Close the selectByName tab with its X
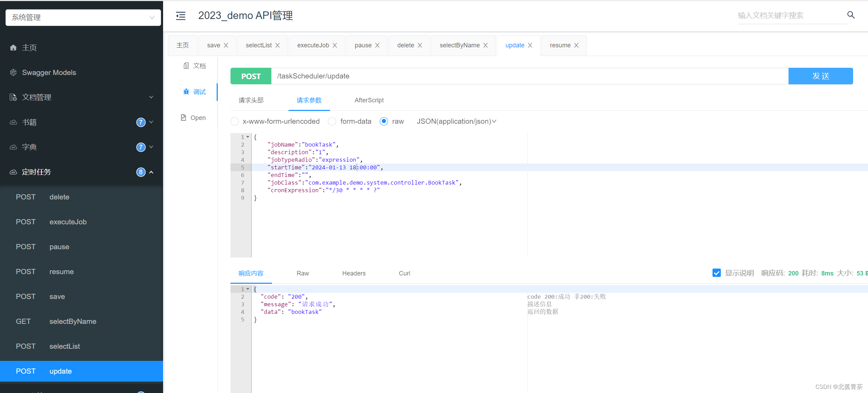Screen dimensions: 868x393 tap(485, 45)
